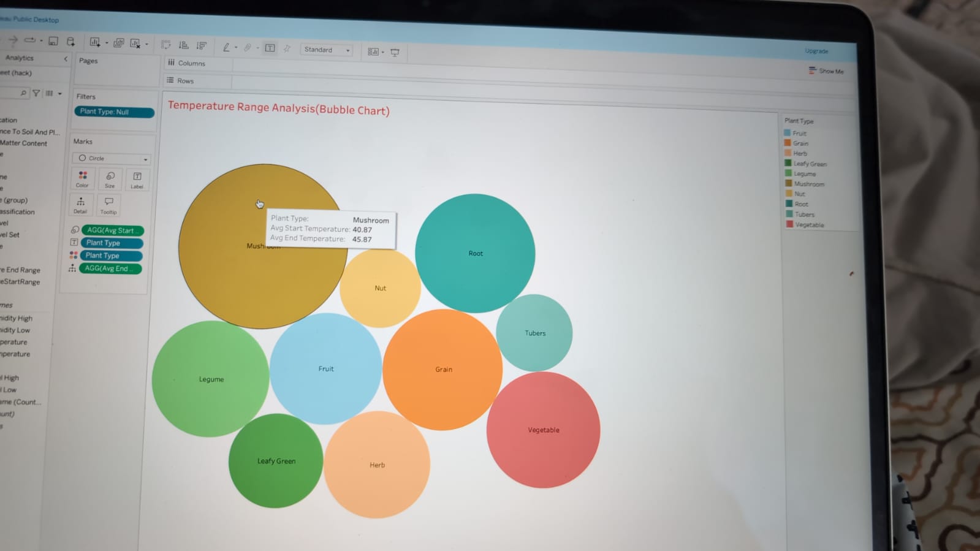Click the Tooltip button on the Marks card
Screen dimensions: 980x551
coord(108,206)
